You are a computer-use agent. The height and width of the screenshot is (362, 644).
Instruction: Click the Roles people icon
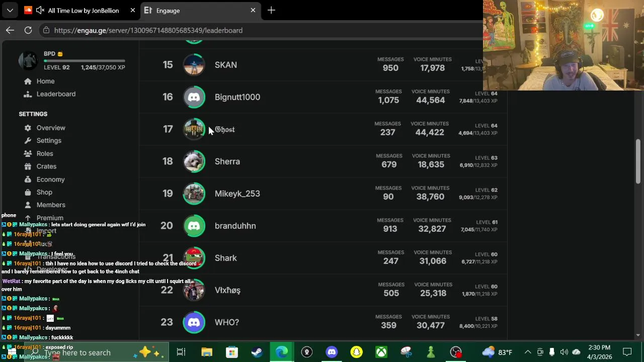[x=28, y=153]
